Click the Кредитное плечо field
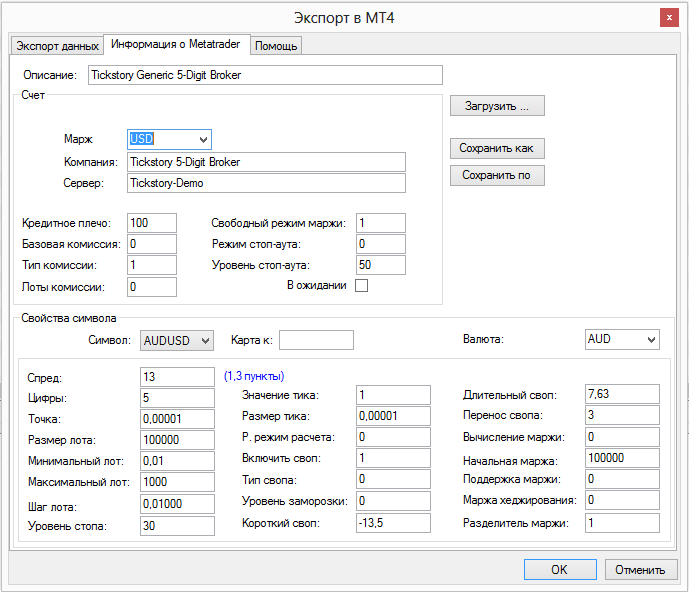Image resolution: width=689 pixels, height=592 pixels. (x=152, y=223)
